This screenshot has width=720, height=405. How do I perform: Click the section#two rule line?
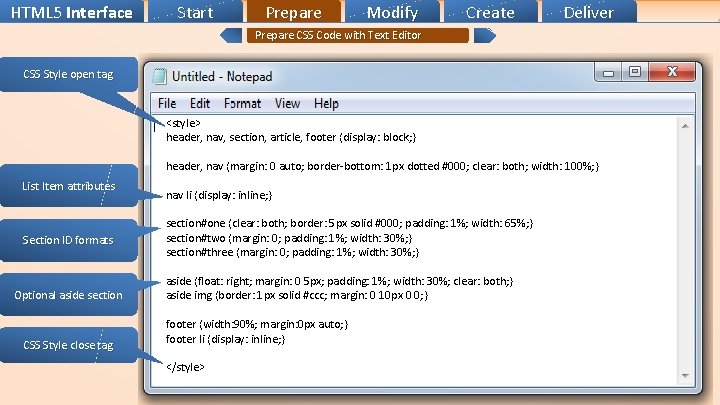click(289, 238)
